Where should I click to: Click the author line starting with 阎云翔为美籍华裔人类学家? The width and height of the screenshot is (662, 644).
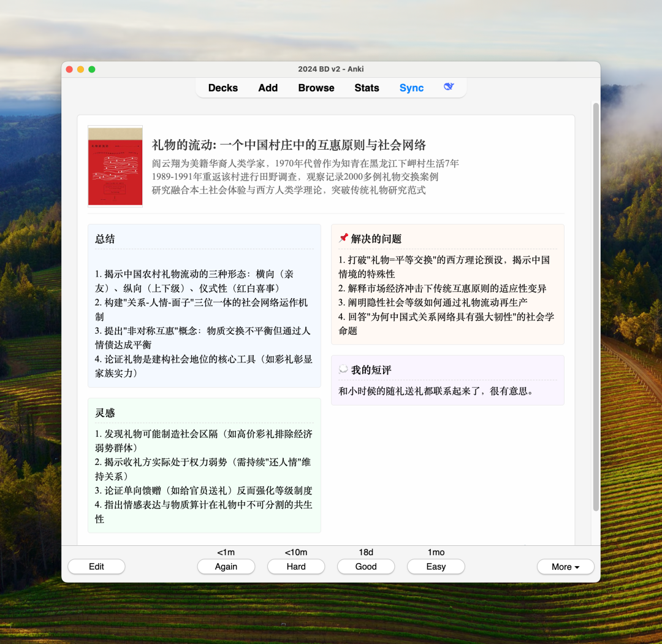(x=305, y=164)
